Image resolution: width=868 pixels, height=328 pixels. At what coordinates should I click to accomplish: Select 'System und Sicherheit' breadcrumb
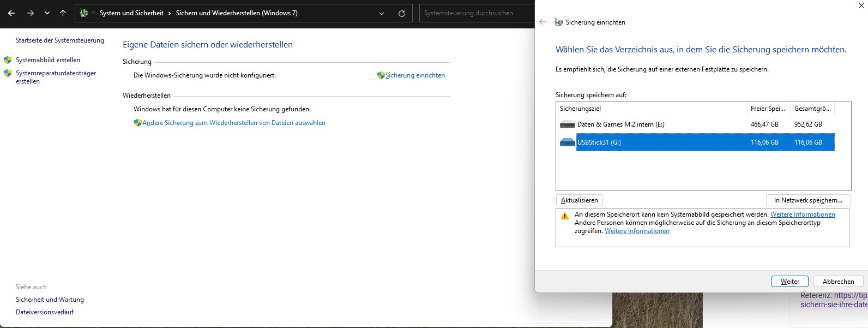pyautogui.click(x=131, y=13)
